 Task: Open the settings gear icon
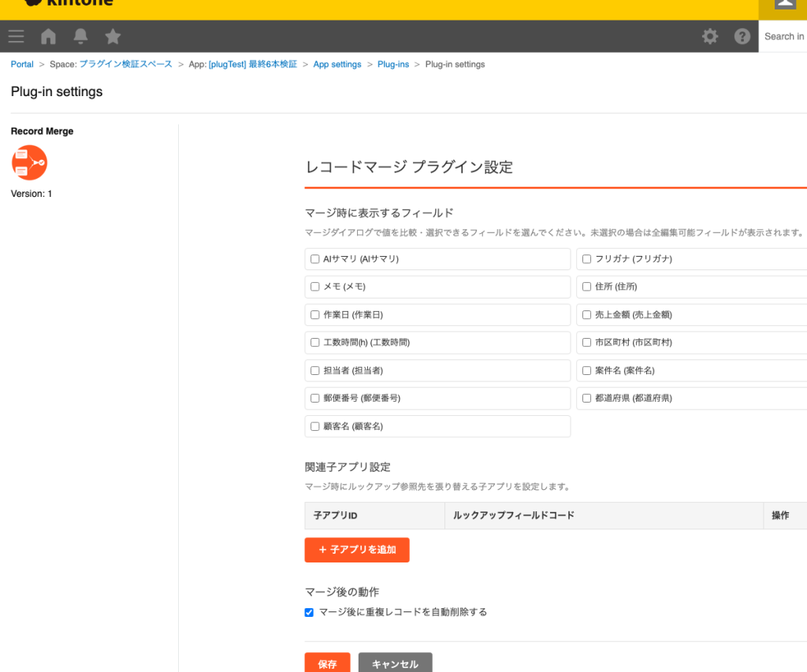tap(709, 35)
